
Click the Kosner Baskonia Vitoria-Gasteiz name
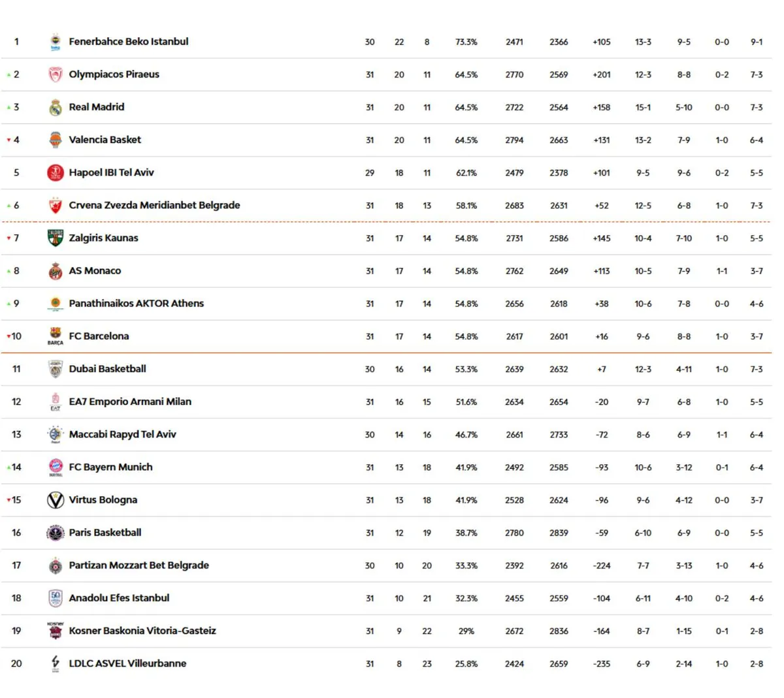pyautogui.click(x=142, y=631)
